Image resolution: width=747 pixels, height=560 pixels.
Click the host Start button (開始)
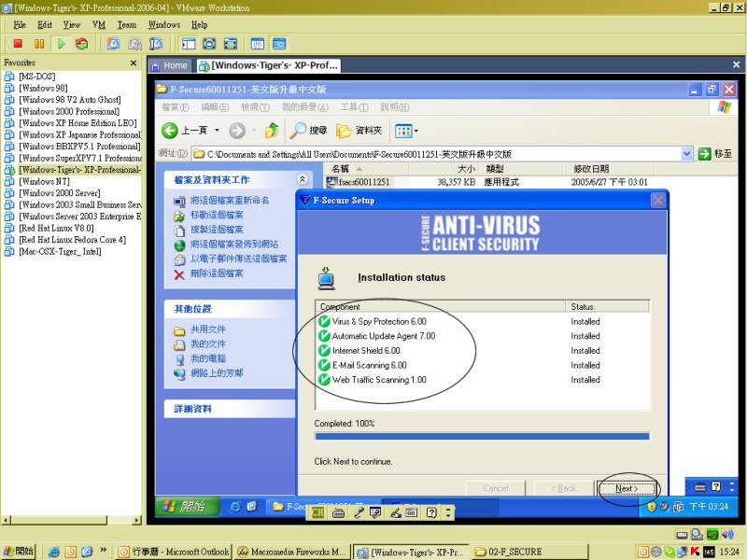pyautogui.click(x=19, y=552)
